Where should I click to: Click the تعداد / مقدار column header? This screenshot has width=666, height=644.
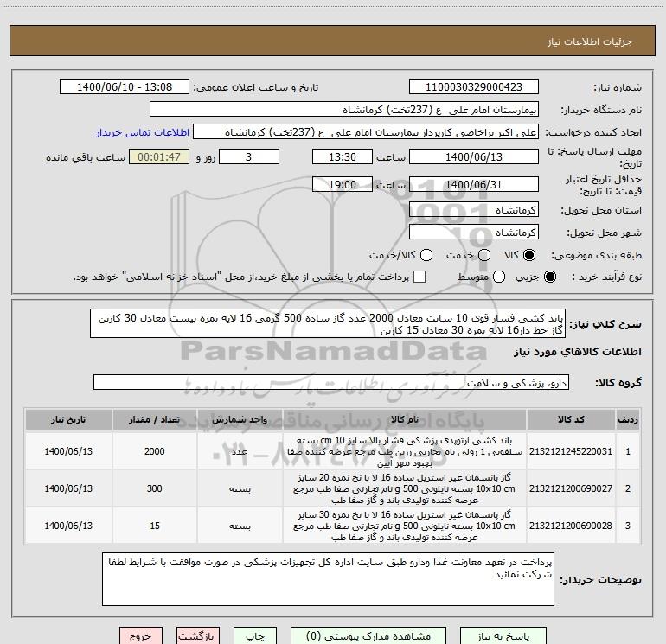coord(155,419)
